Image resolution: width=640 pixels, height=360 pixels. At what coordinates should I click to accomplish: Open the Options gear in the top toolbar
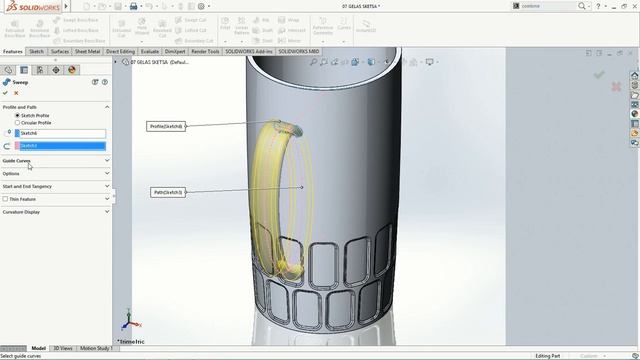201,6
